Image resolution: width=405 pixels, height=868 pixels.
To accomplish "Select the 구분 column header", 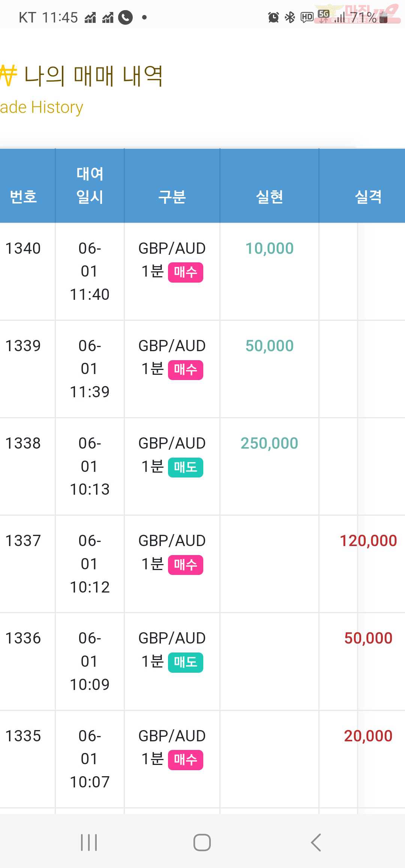I will tap(172, 196).
